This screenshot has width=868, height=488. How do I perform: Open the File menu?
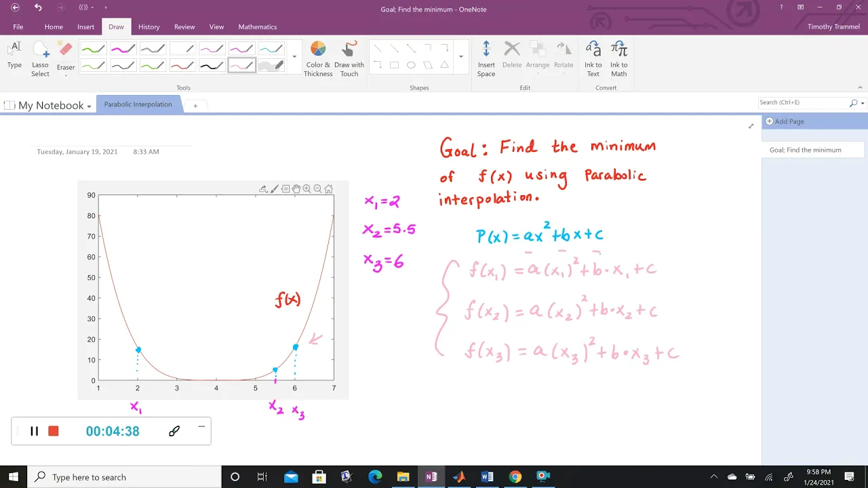pos(18,27)
